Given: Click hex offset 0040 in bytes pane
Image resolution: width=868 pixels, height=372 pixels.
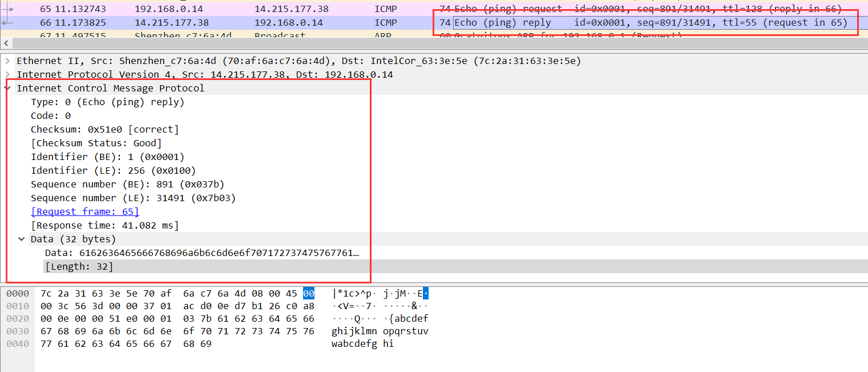Looking at the screenshot, I should click(18, 344).
